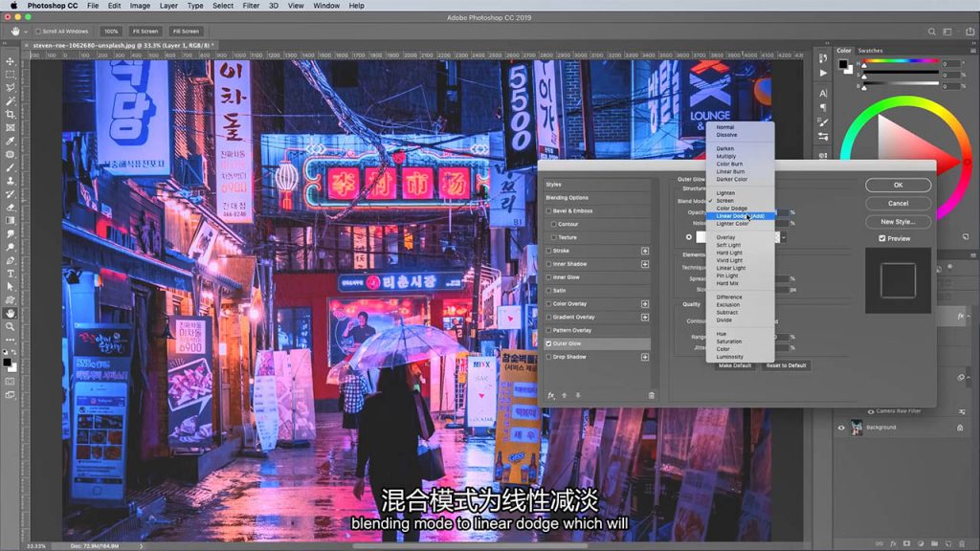Collapse the Layer 1 effects list
The height and width of the screenshot is (551, 980).
969,317
